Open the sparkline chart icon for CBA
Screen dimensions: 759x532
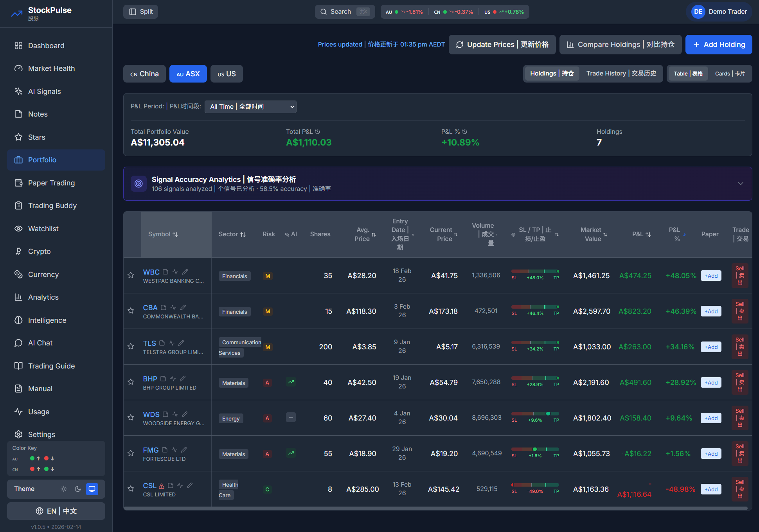click(174, 307)
